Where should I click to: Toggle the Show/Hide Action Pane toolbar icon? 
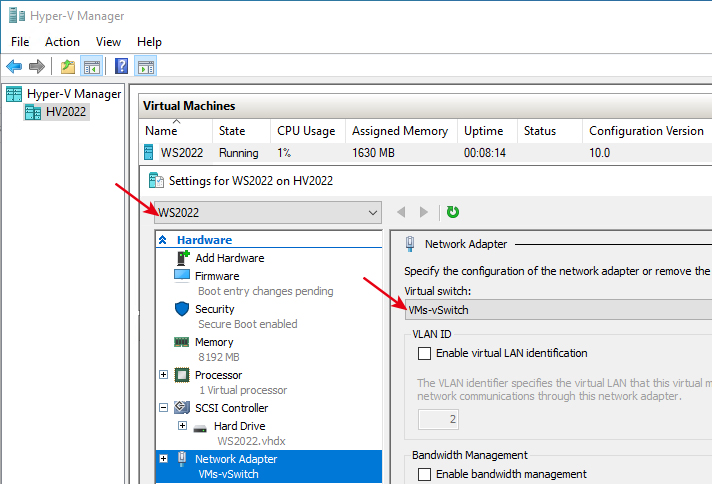tap(146, 67)
